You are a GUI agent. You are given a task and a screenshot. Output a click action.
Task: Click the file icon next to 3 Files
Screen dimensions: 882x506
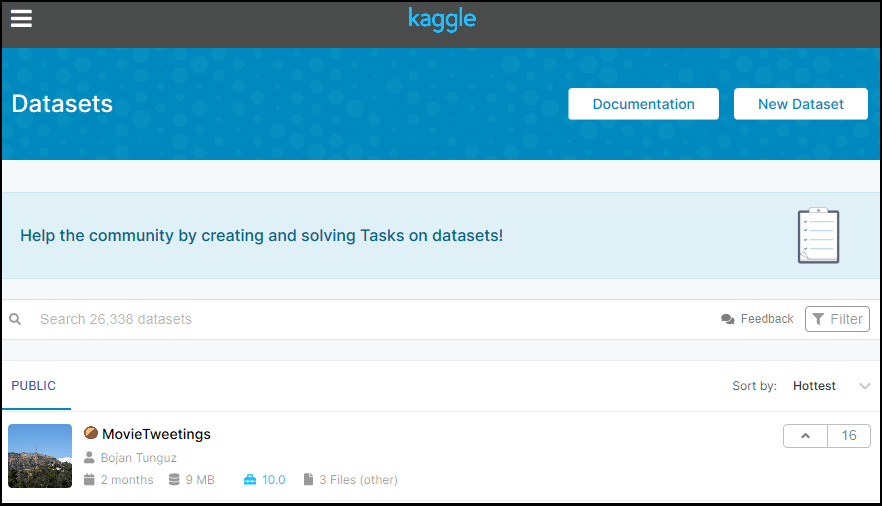coord(308,480)
